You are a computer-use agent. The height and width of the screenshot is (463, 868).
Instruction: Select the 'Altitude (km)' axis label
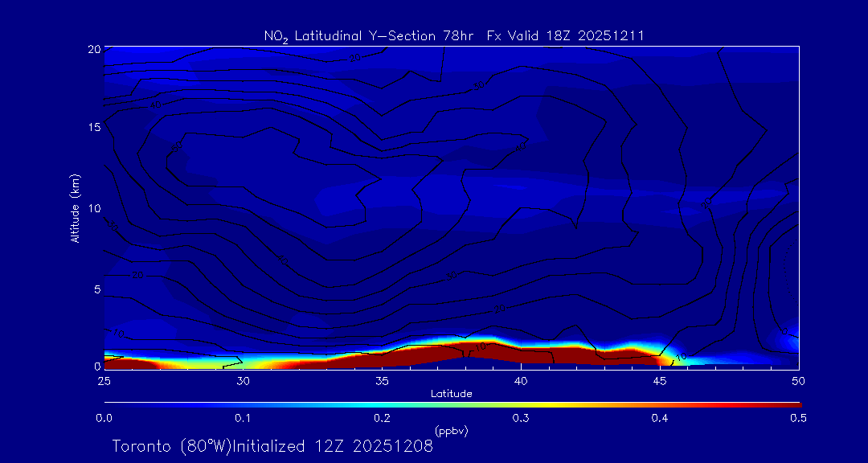tap(75, 207)
